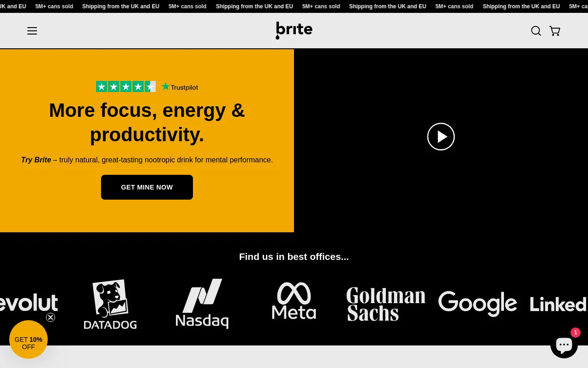
Task: Select the Meta logo
Action: pyautogui.click(x=294, y=301)
